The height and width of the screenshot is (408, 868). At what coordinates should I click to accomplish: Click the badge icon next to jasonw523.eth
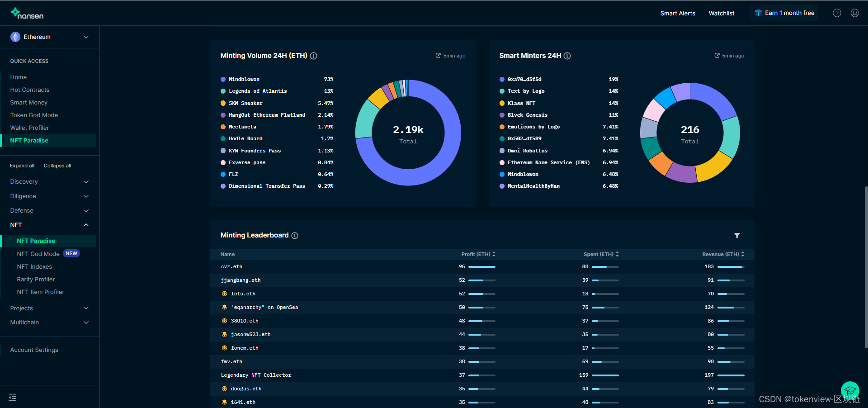[224, 334]
